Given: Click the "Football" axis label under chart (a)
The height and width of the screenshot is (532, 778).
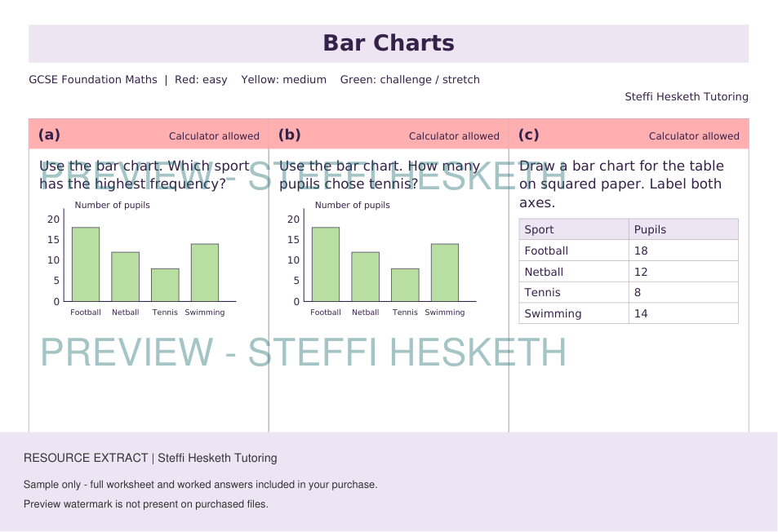Looking at the screenshot, I should pos(86,313).
